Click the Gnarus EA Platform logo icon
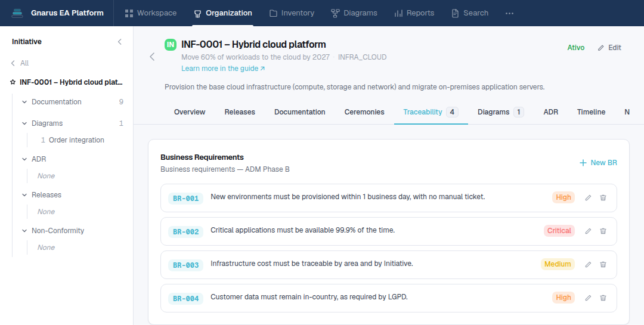Screen dimensions: 644x325 [17, 13]
